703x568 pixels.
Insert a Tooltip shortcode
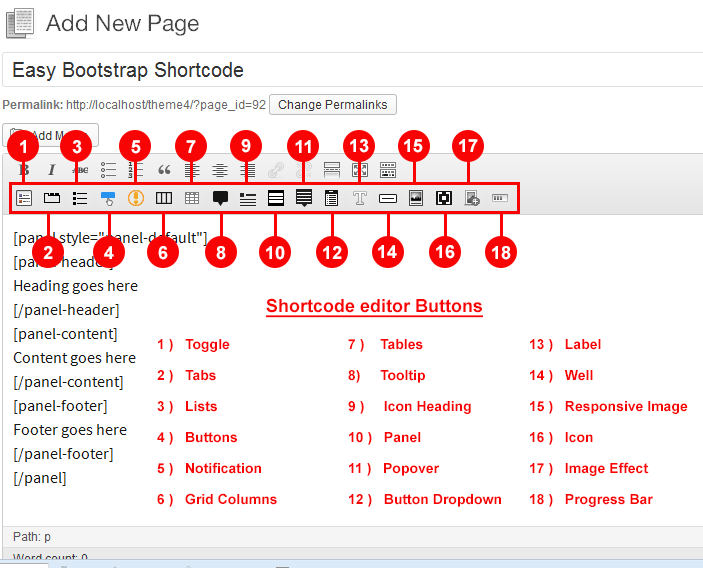pyautogui.click(x=220, y=198)
